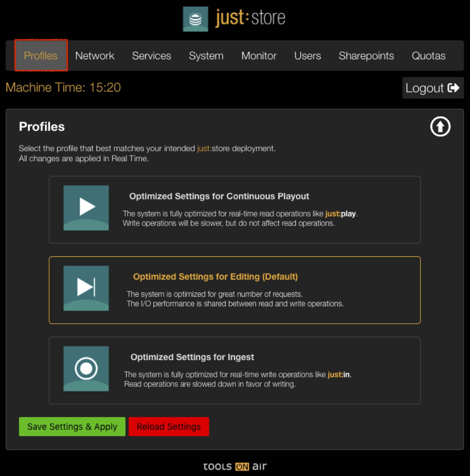Go to the Quotas tab
This screenshot has height=476, width=470.
tap(429, 56)
